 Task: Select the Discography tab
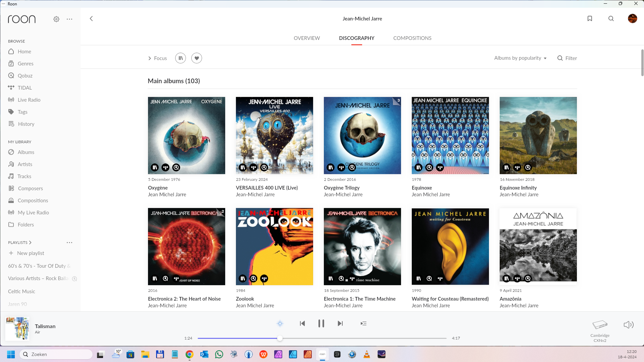[356, 38]
